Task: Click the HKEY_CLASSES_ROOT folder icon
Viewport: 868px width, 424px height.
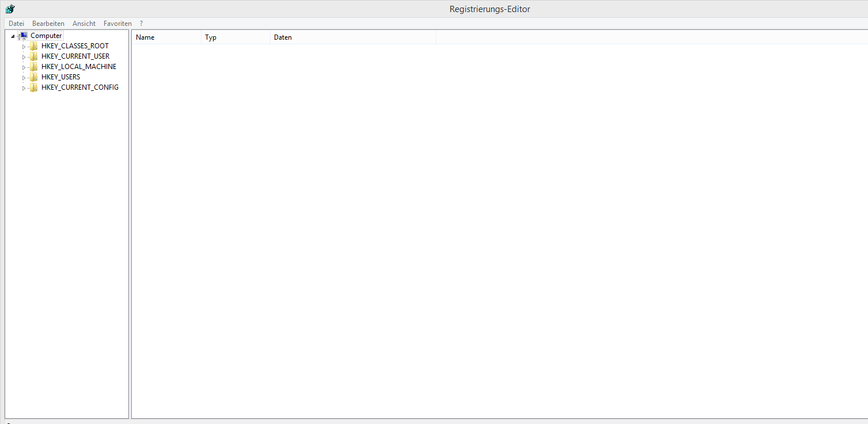Action: point(34,46)
